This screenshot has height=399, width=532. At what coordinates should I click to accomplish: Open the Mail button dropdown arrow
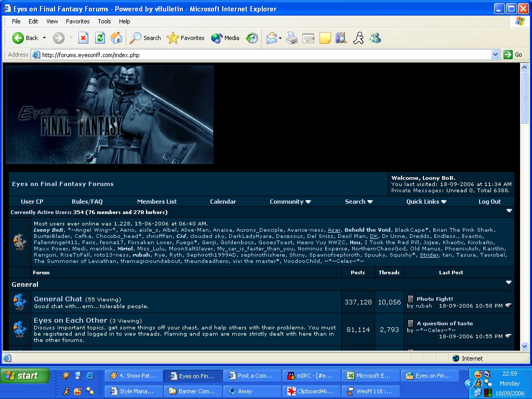[x=280, y=38]
